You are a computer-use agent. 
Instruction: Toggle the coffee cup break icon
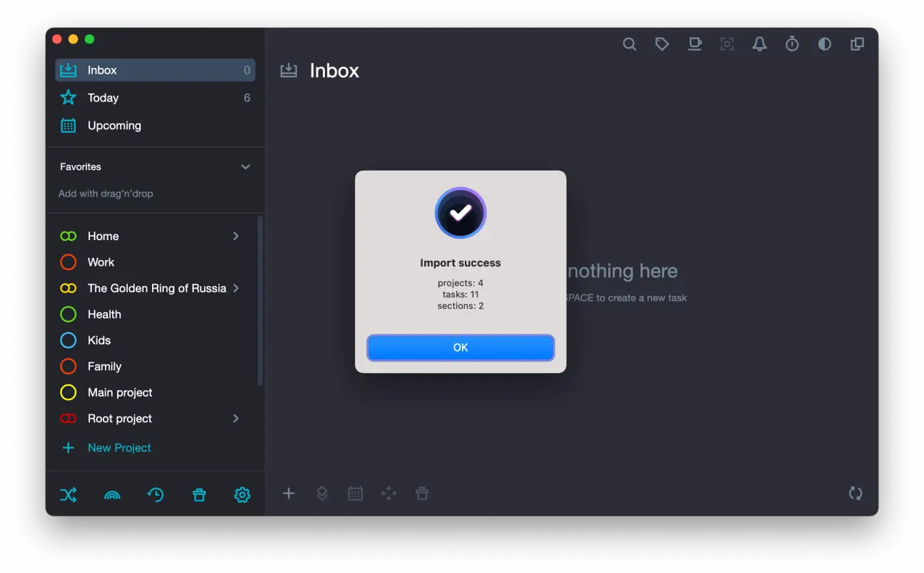point(694,44)
